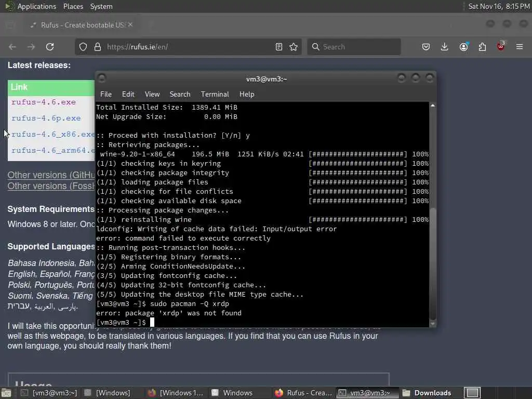Click the 'Supported Languages' heading
Viewport: 532px width, 399px height.
[x=51, y=246]
